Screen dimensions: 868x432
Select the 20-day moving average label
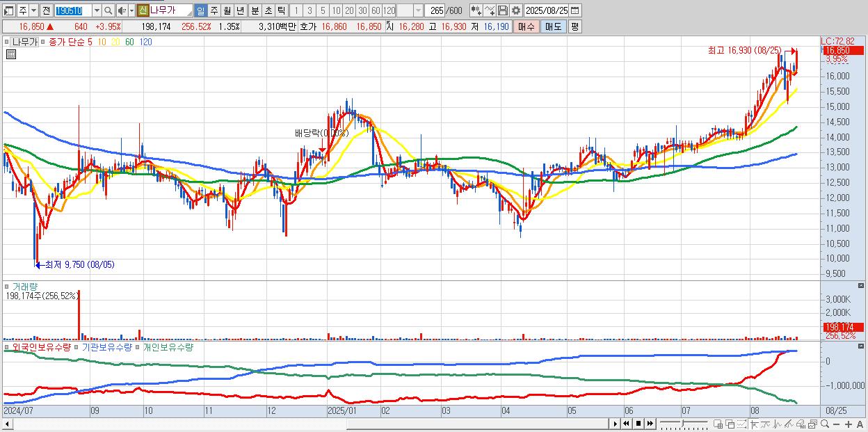[x=115, y=42]
